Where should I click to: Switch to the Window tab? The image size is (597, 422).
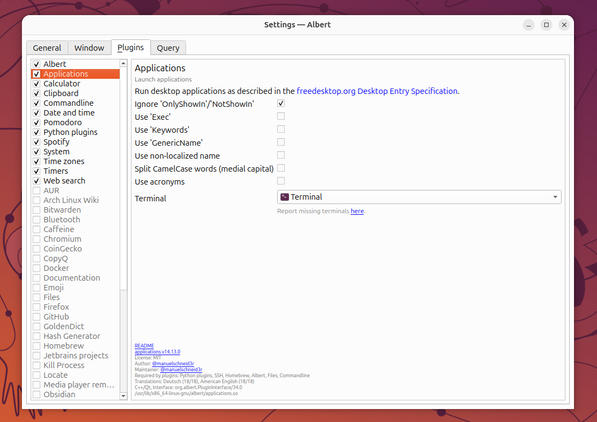[x=89, y=48]
